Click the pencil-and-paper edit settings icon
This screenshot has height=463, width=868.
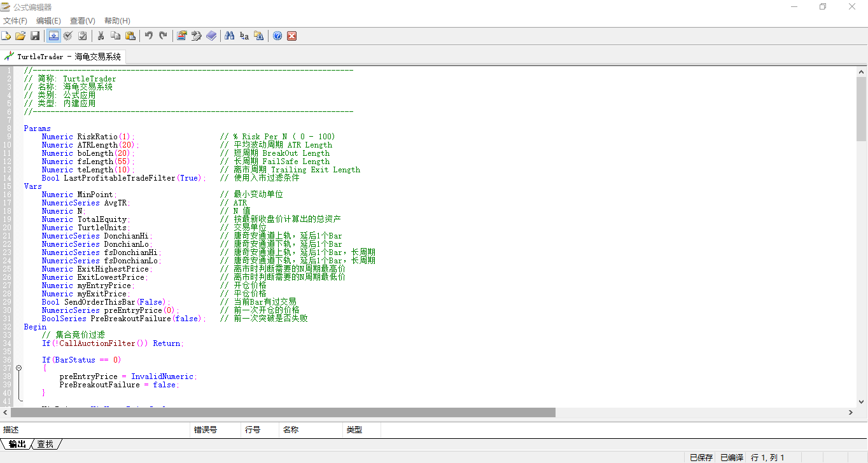(196, 36)
